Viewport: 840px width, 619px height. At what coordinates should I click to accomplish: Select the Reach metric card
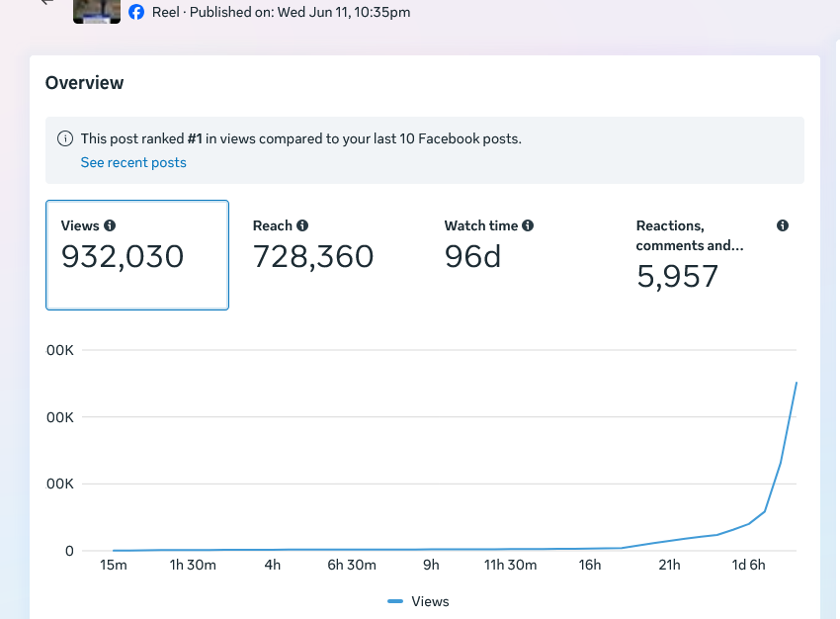coord(329,255)
